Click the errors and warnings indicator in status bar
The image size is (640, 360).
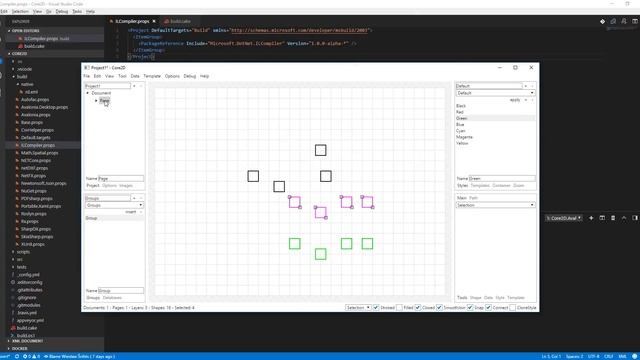click(x=31, y=356)
